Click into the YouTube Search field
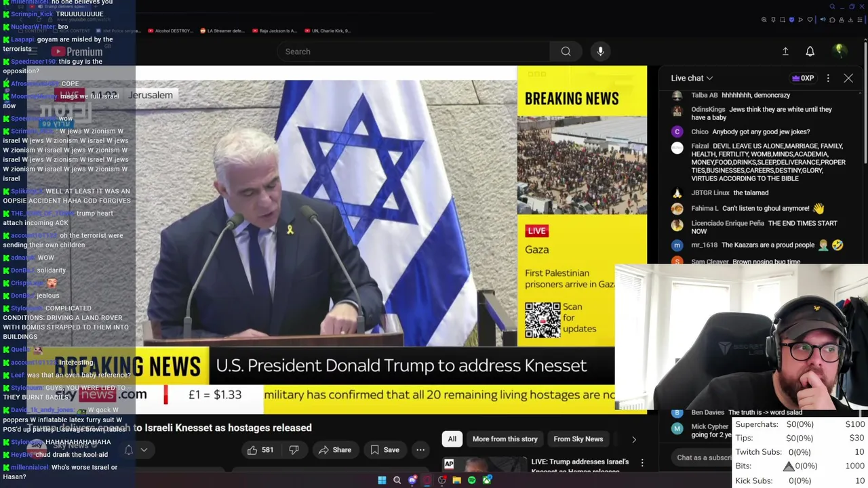Viewport: 868px width, 488px height. point(414,52)
